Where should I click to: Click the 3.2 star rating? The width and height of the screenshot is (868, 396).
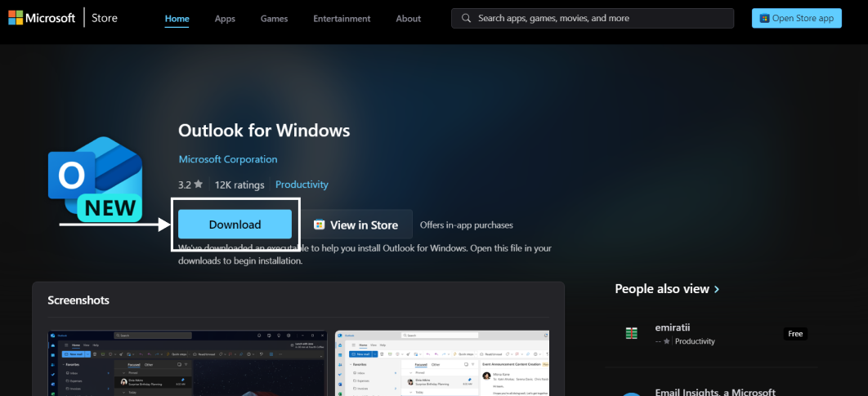190,185
